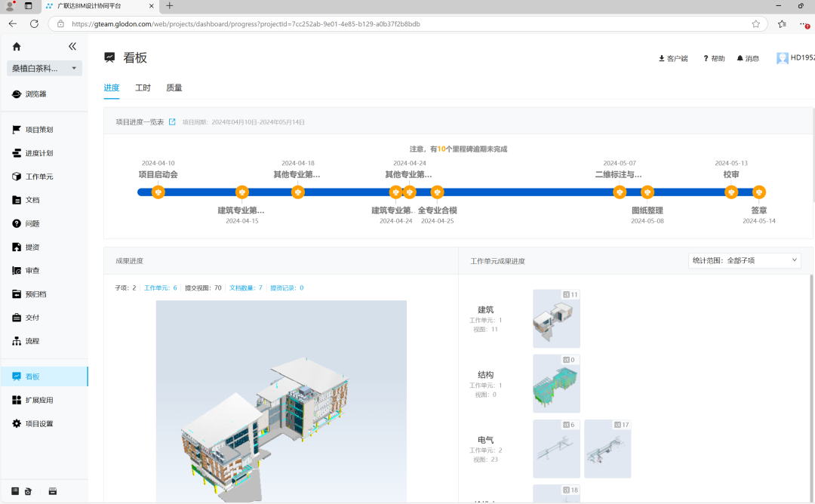Image resolution: width=815 pixels, height=504 pixels.
Task: Switch to the 工时 tab
Action: pyautogui.click(x=143, y=88)
